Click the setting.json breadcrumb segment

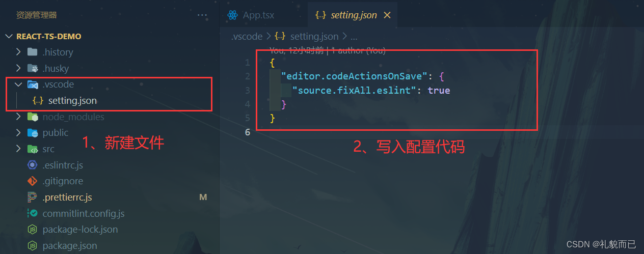(x=314, y=36)
